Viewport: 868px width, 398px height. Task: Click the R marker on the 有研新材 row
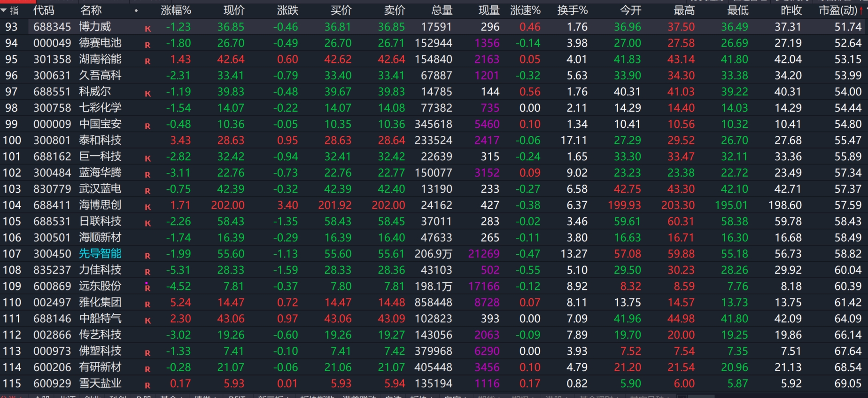[147, 369]
